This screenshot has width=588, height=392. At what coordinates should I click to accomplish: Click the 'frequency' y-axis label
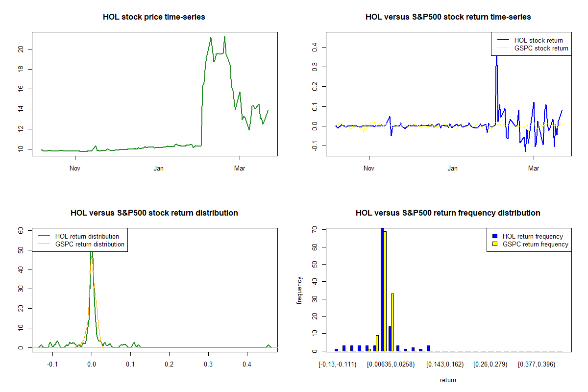click(300, 291)
